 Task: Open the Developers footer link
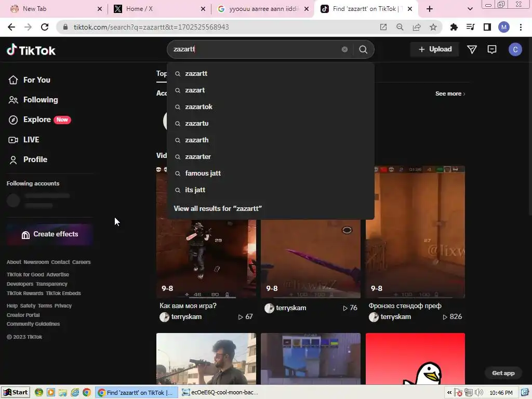20,284
